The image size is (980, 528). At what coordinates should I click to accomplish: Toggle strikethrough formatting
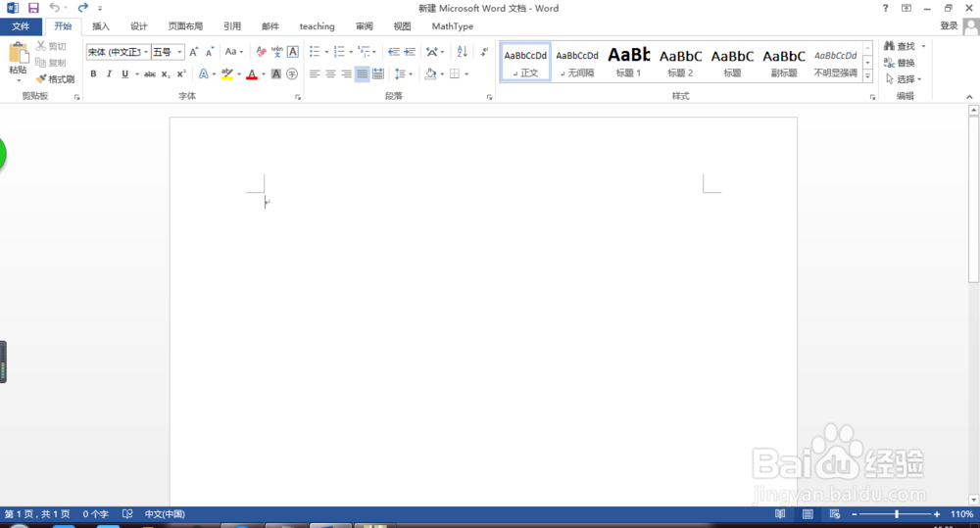point(150,73)
